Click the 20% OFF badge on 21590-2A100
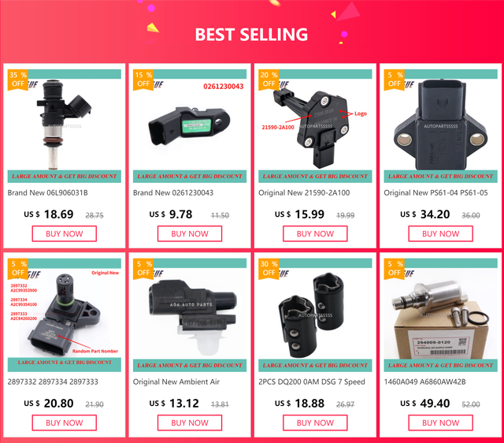 [269, 80]
